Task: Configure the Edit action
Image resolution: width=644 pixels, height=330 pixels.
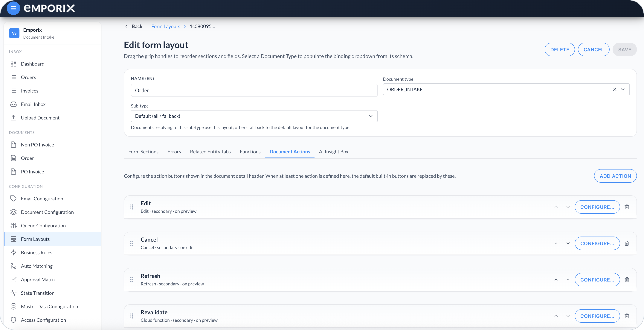Action: pyautogui.click(x=597, y=207)
